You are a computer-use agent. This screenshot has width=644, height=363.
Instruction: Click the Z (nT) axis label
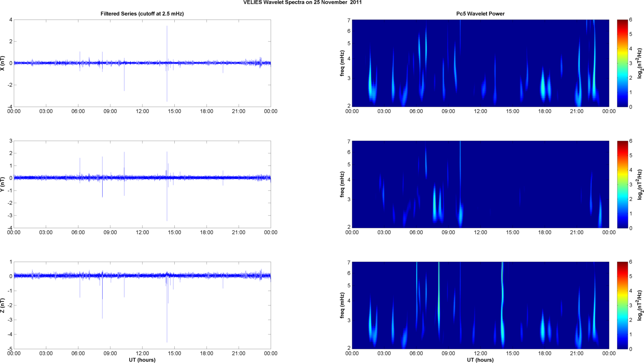tap(3, 305)
